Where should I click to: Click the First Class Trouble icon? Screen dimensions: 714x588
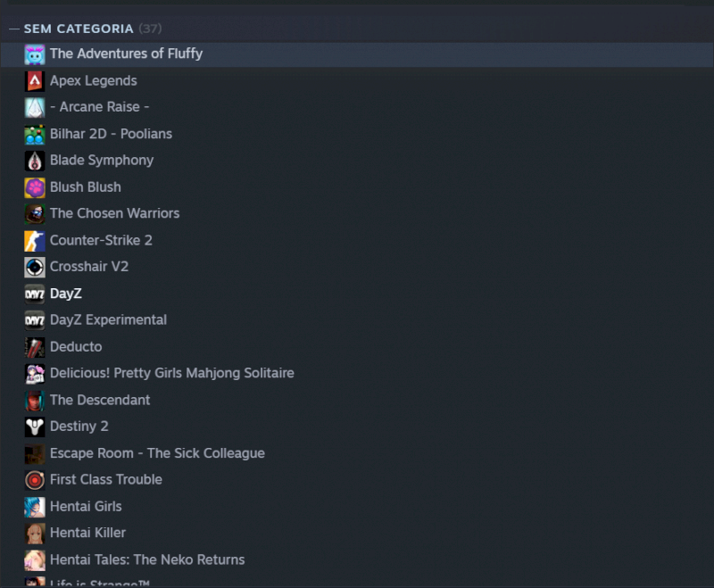tap(35, 481)
